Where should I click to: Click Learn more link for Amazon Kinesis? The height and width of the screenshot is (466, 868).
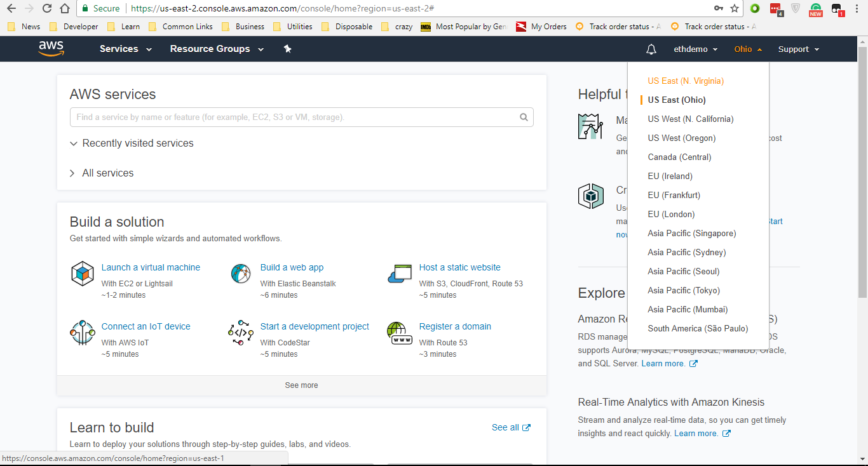pyautogui.click(x=696, y=434)
